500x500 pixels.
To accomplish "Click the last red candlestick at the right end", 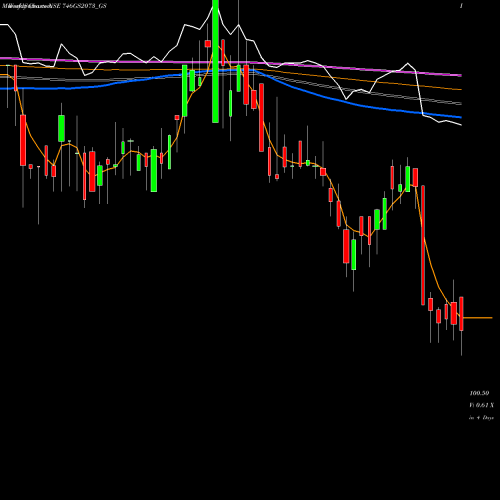I will (x=461, y=313).
